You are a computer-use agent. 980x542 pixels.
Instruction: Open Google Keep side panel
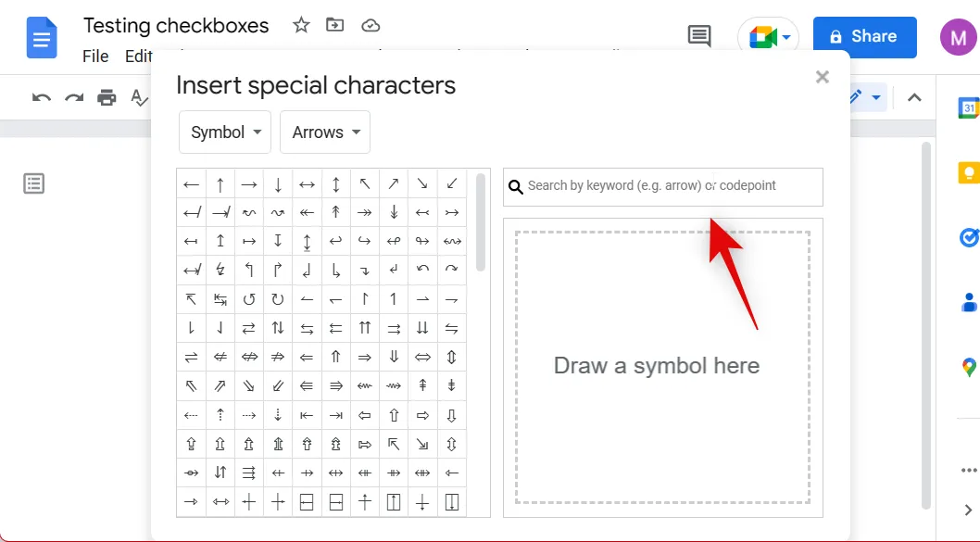(x=968, y=172)
